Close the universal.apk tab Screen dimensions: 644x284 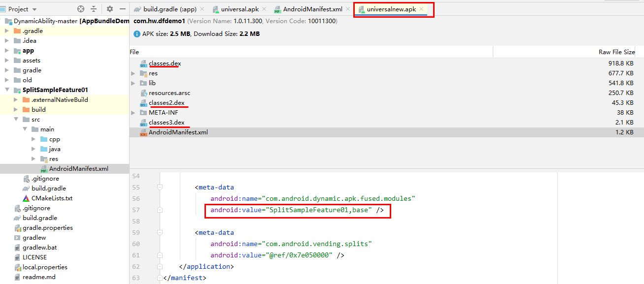264,9
